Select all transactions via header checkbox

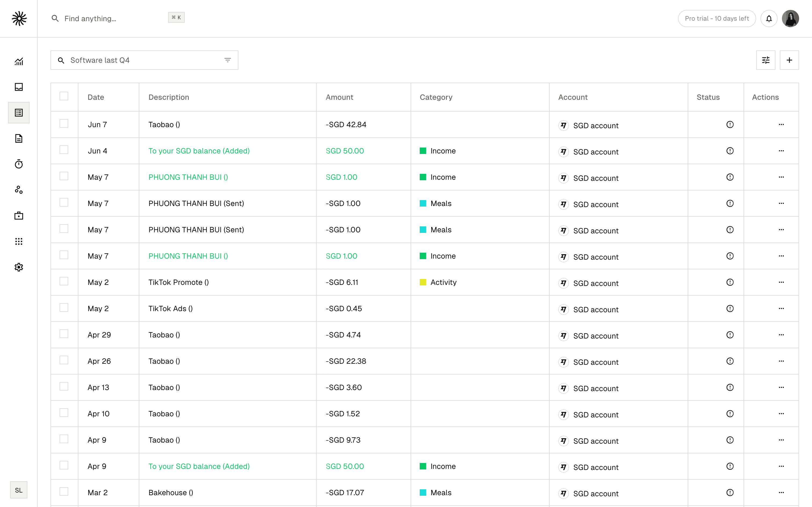pos(64,96)
